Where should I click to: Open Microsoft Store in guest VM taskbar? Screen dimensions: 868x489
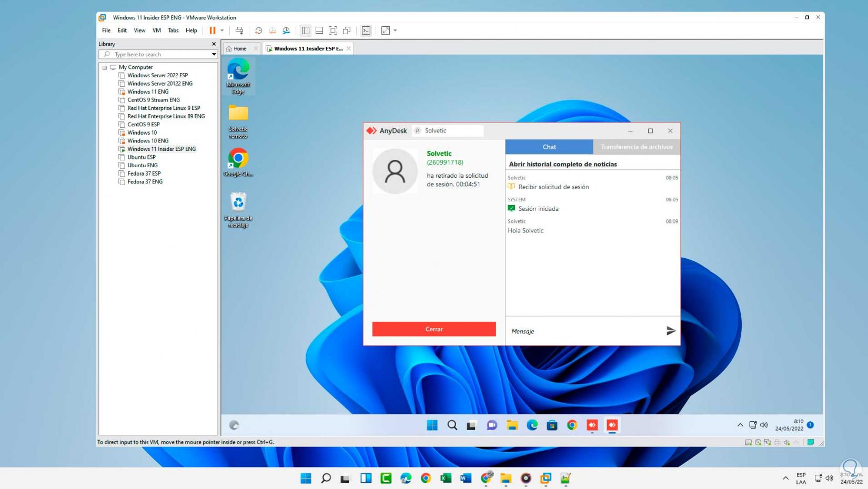point(552,425)
